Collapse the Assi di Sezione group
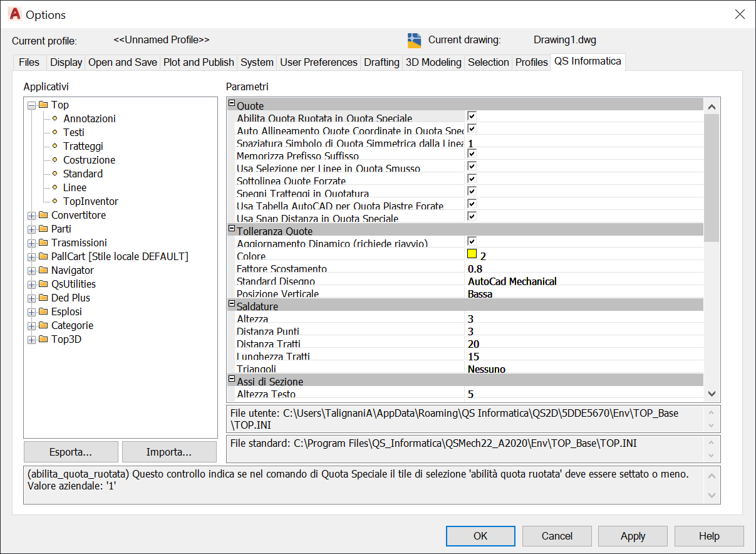This screenshot has height=554, width=756. tap(231, 379)
